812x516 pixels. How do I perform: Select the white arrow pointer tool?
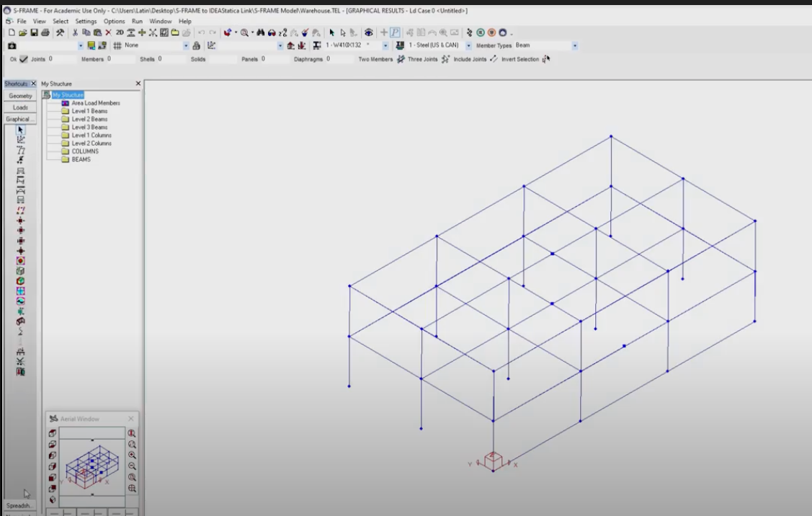pyautogui.click(x=343, y=32)
